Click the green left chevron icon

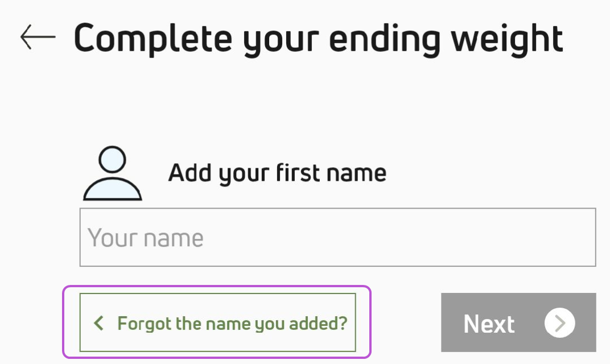pyautogui.click(x=99, y=323)
